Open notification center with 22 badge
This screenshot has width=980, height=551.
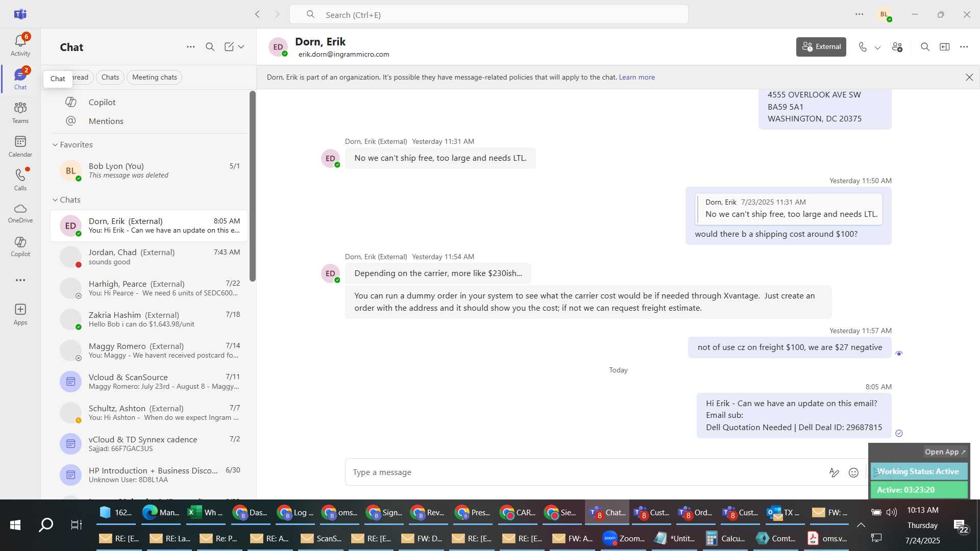pos(961,525)
